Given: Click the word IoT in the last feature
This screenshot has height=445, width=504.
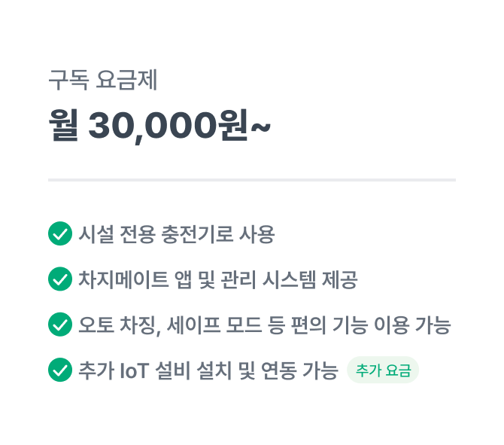Looking at the screenshot, I should click(135, 370).
